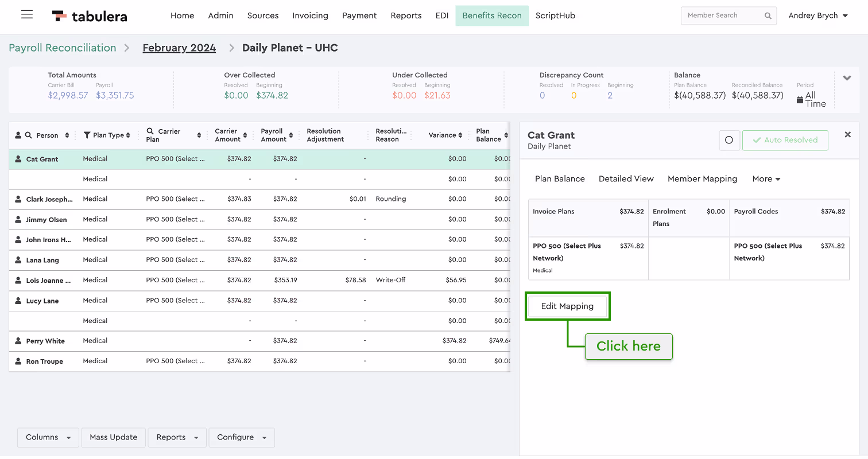The width and height of the screenshot is (868, 459).
Task: Click the $749.64 plan balance cell
Action: [501, 340]
